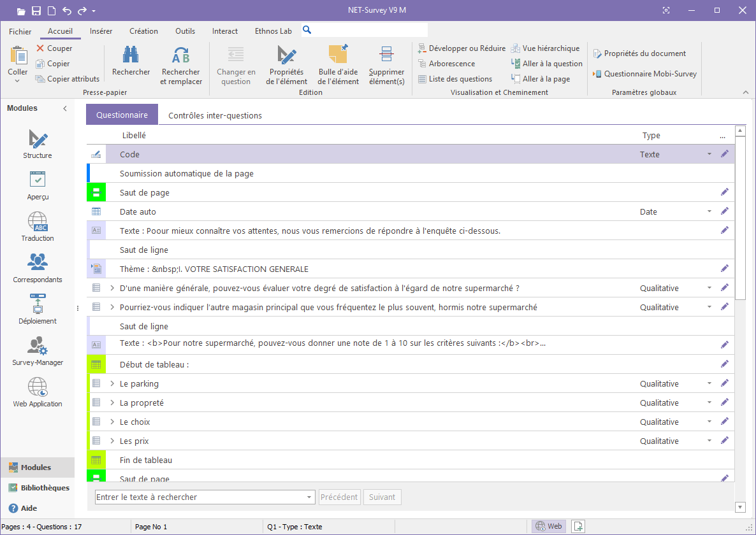
Task: Switch to the Création ribbon tab
Action: 143,31
